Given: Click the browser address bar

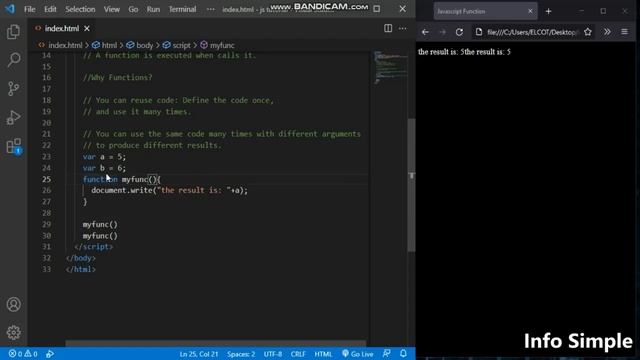Looking at the screenshot, I should 532,32.
